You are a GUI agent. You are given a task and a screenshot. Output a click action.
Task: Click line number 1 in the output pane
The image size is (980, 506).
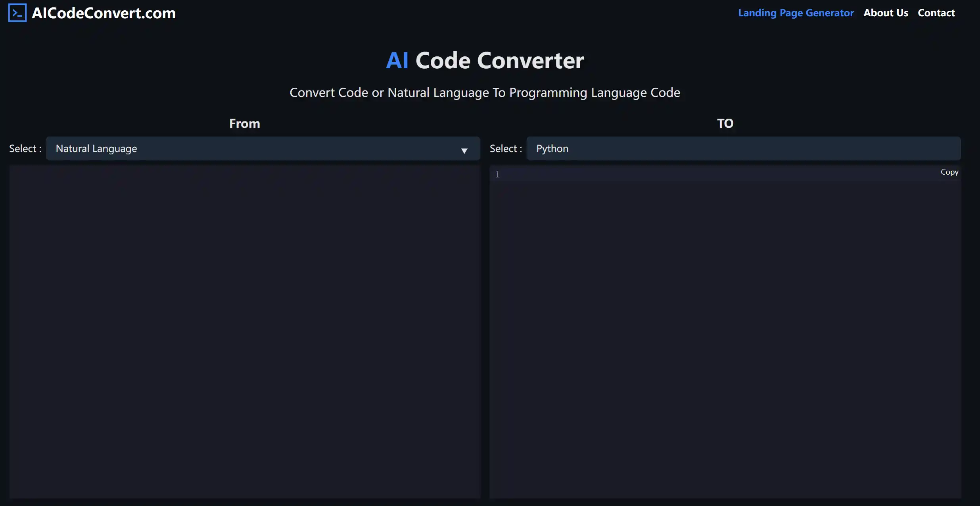point(497,174)
